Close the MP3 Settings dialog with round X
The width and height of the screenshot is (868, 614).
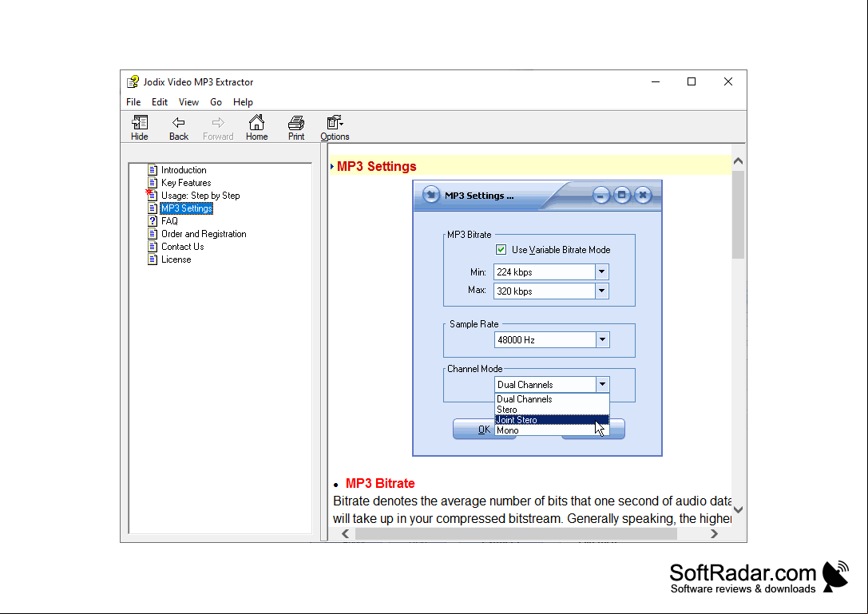coord(643,195)
